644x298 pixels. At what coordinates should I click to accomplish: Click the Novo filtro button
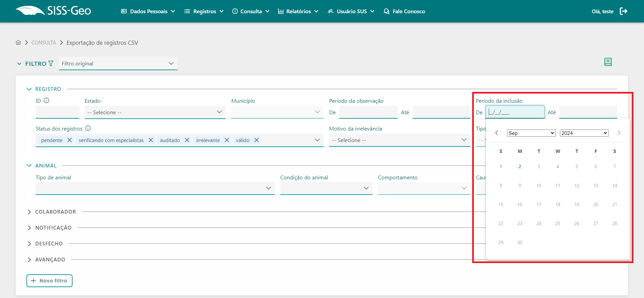click(49, 280)
